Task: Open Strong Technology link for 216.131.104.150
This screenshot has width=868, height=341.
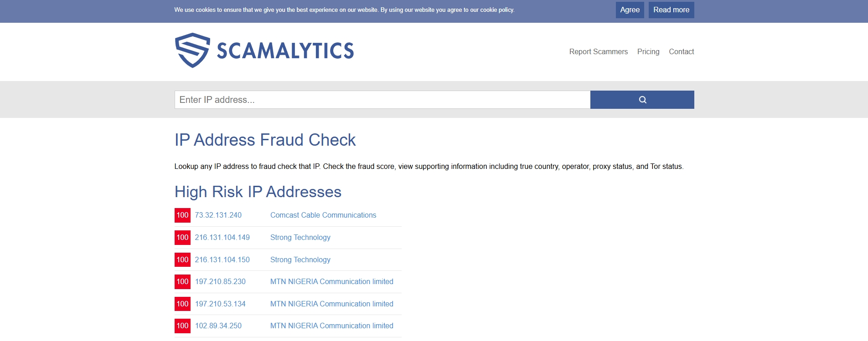Action: click(x=300, y=260)
